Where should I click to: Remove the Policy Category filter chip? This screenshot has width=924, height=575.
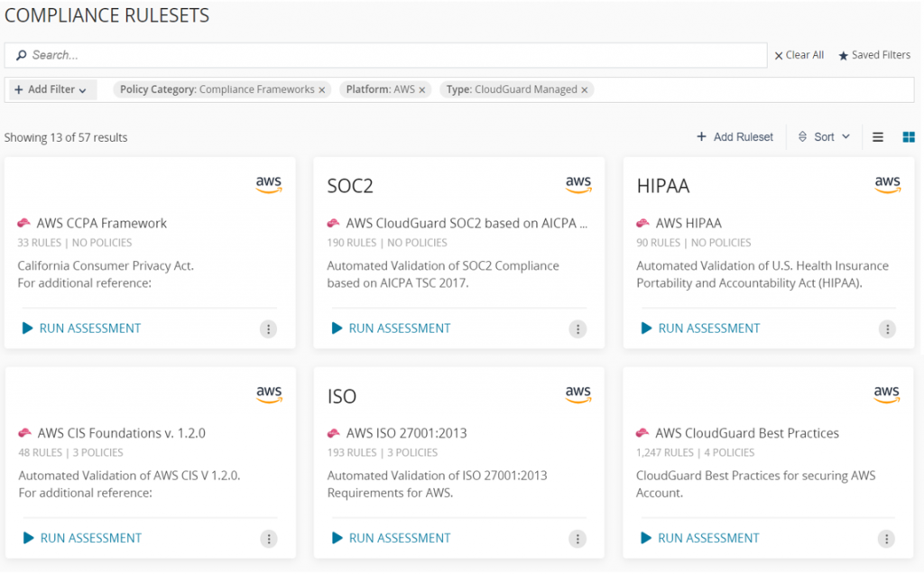(x=322, y=90)
